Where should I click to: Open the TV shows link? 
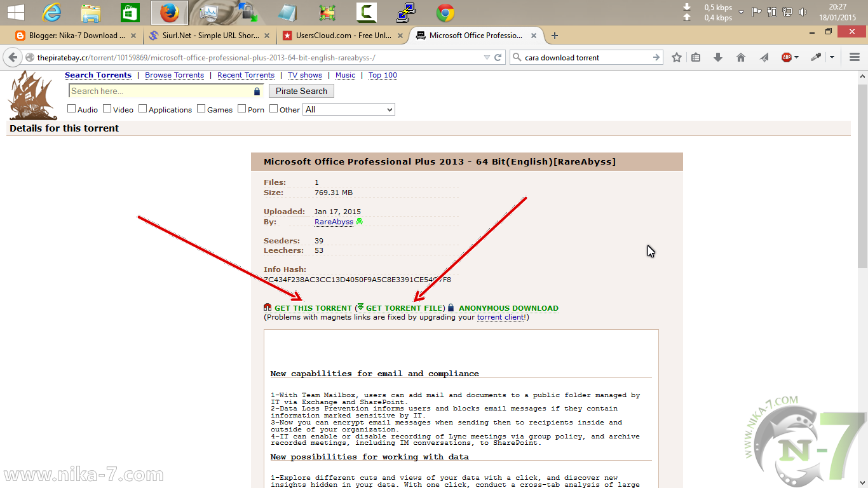click(305, 75)
